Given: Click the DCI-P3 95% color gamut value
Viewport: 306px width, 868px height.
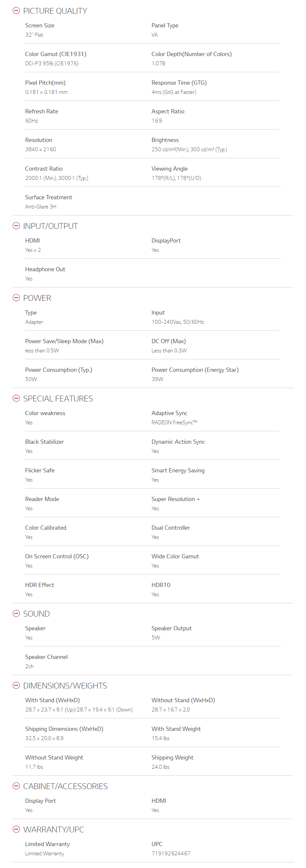Looking at the screenshot, I should click(52, 63).
